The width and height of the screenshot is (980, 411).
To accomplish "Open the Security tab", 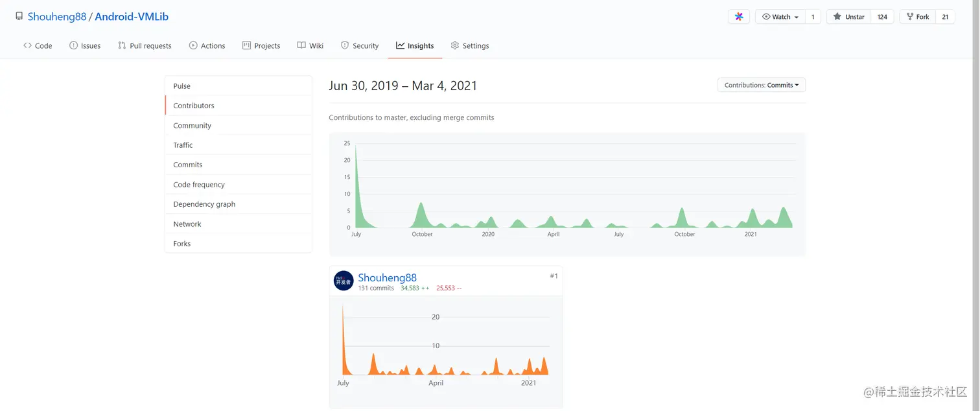I will coord(360,45).
